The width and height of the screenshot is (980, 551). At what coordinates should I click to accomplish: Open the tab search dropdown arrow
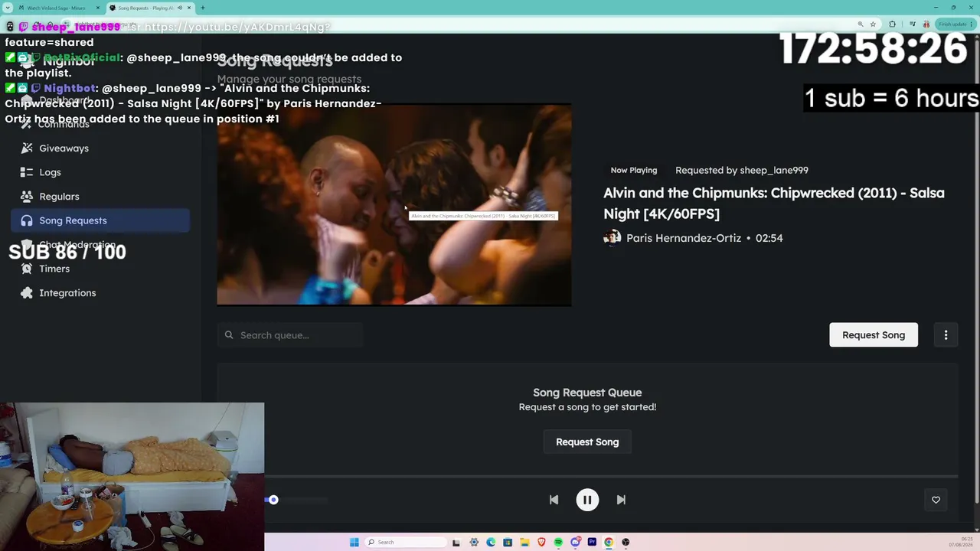click(8, 8)
